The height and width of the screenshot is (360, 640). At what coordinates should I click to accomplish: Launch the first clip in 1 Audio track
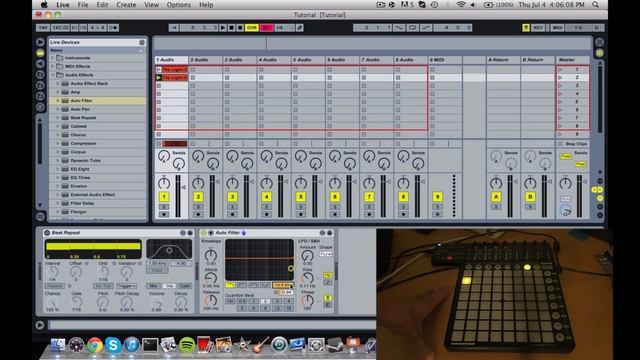(159, 69)
